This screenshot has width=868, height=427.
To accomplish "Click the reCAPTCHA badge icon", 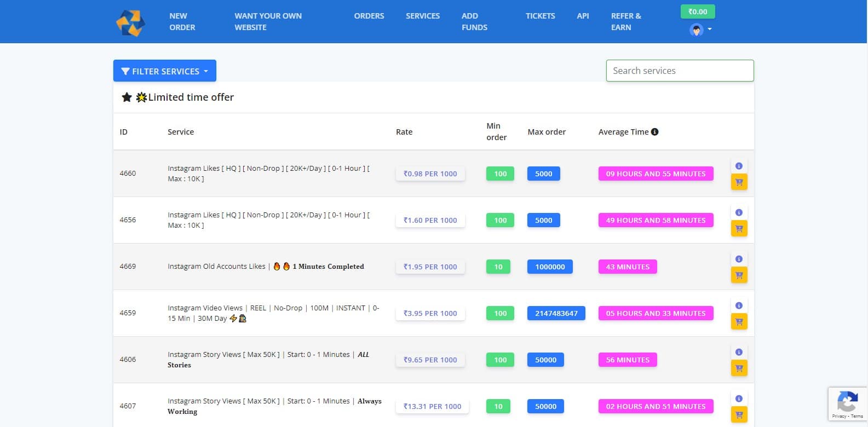I will click(x=847, y=402).
